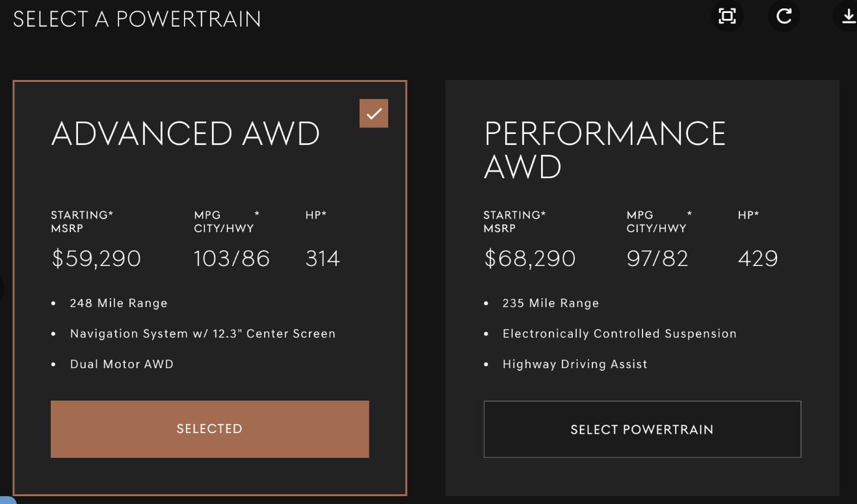The height and width of the screenshot is (504, 857).
Task: Click the Highway Driving Assist feature
Action: [x=575, y=364]
